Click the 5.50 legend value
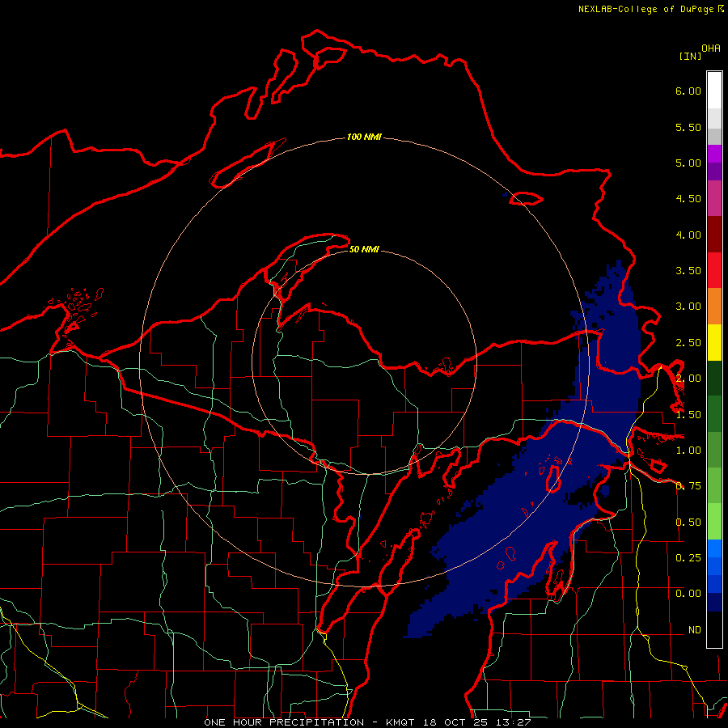The image size is (728, 728). click(688, 127)
